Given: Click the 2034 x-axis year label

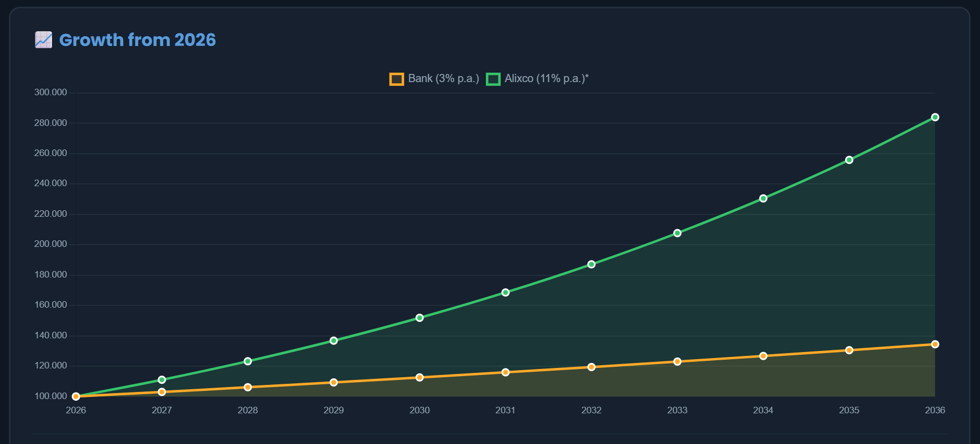Looking at the screenshot, I should pyautogui.click(x=764, y=410).
